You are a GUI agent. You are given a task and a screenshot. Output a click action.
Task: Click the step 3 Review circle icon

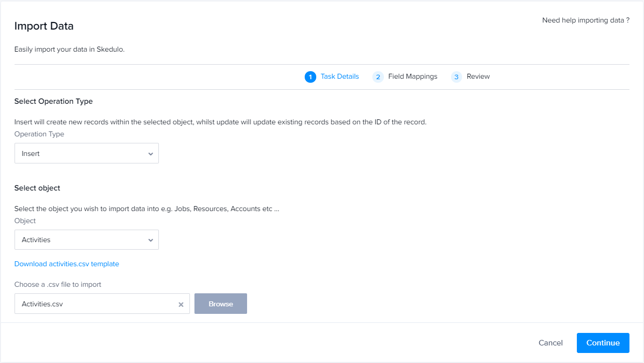pyautogui.click(x=456, y=77)
